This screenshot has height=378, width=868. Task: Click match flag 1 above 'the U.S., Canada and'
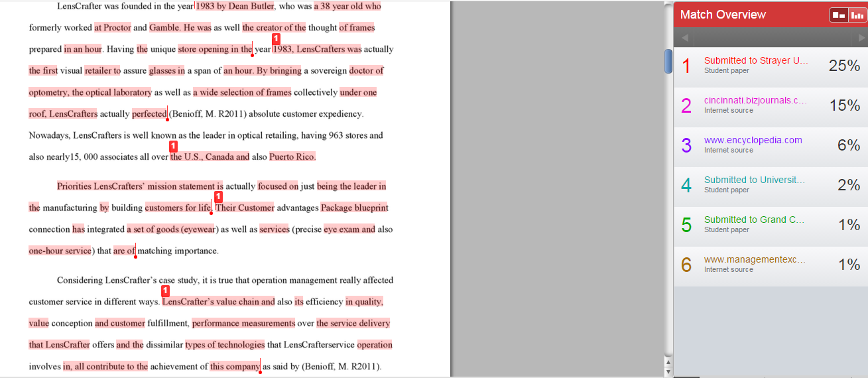point(173,146)
